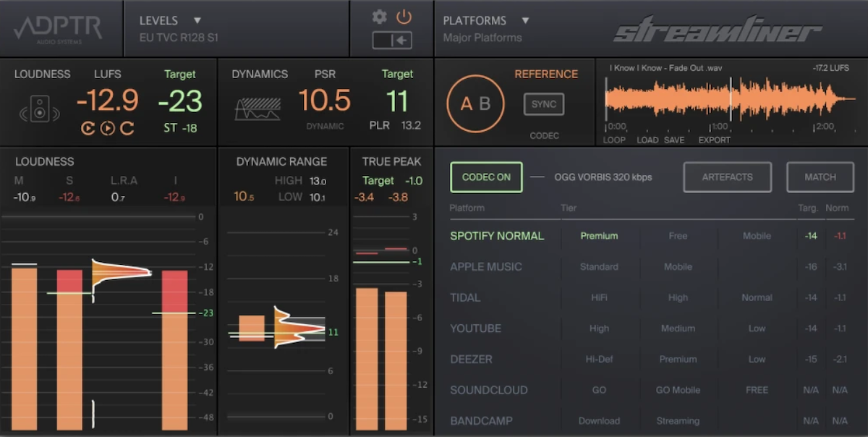Image resolution: width=868 pixels, height=437 pixels.
Task: Expand the PLATFORMS dropdown arrow
Action: point(526,20)
